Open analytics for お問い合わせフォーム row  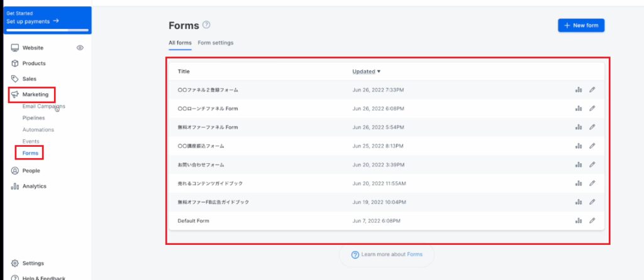point(579,164)
